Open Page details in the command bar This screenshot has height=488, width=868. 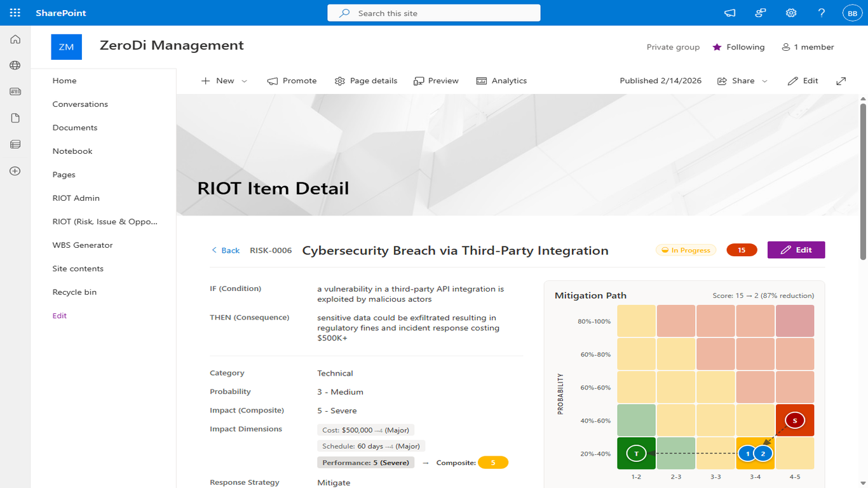click(x=366, y=81)
